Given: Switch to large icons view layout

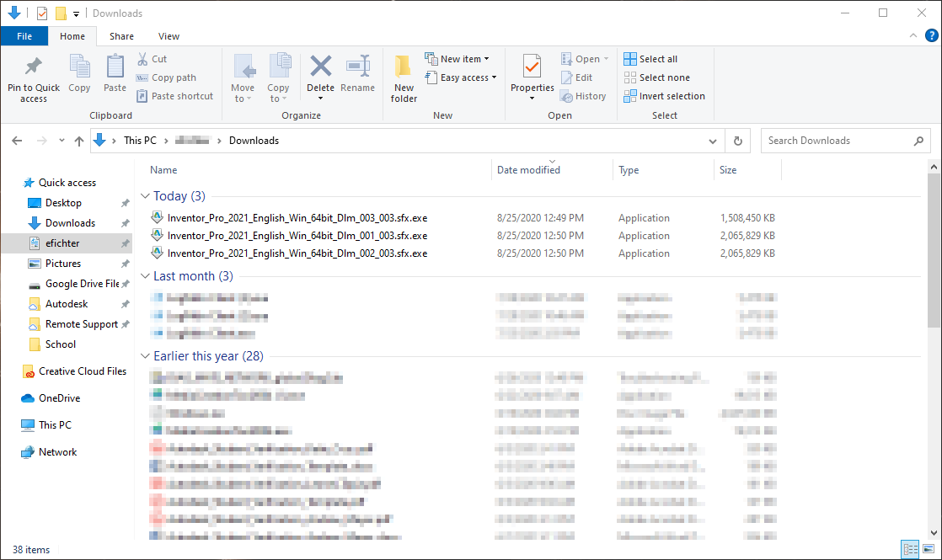Looking at the screenshot, I should 928,549.
